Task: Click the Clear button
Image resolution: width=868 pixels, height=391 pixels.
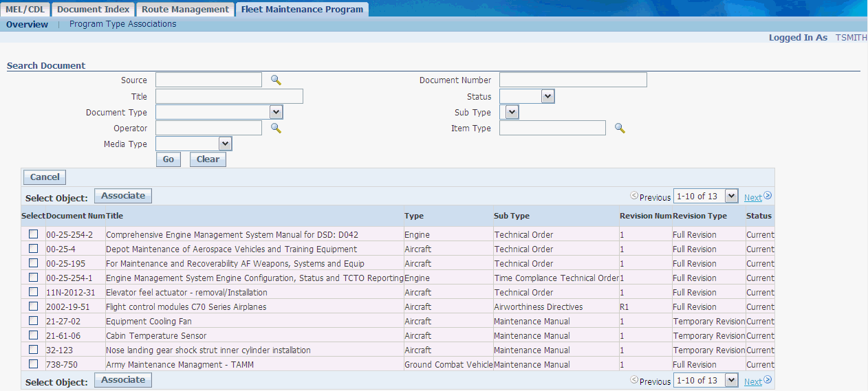Action: pyautogui.click(x=208, y=159)
